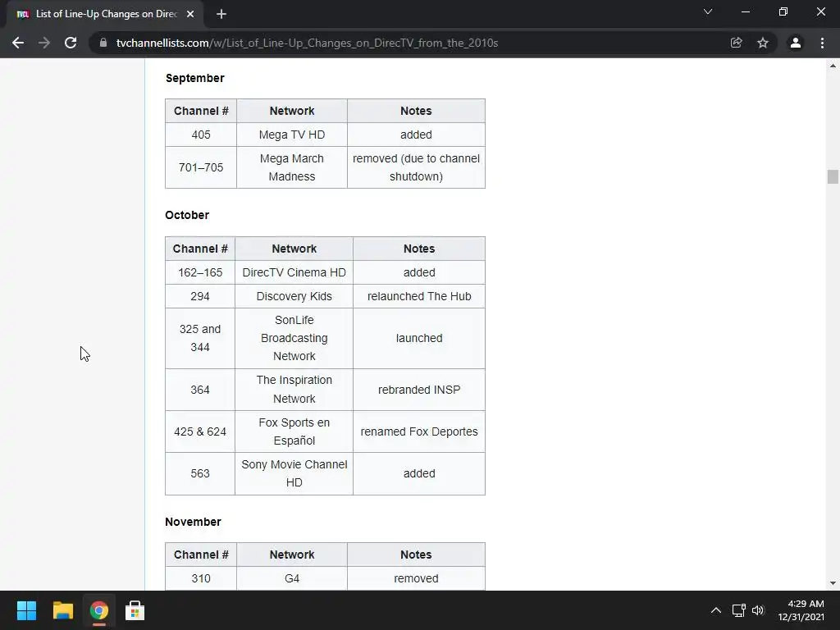
Task: Reload the current page
Action: tap(71, 43)
